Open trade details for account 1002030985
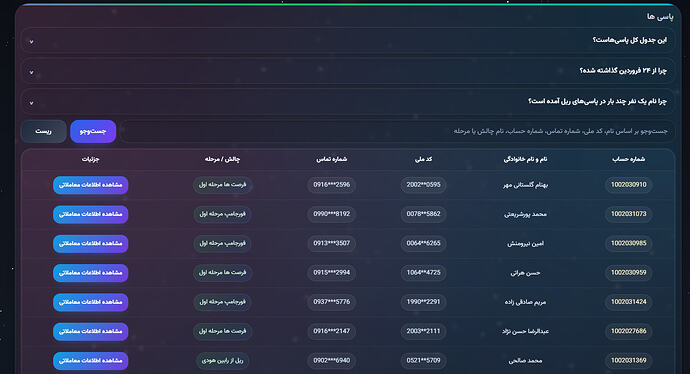The image size is (690, 374). pos(91,243)
